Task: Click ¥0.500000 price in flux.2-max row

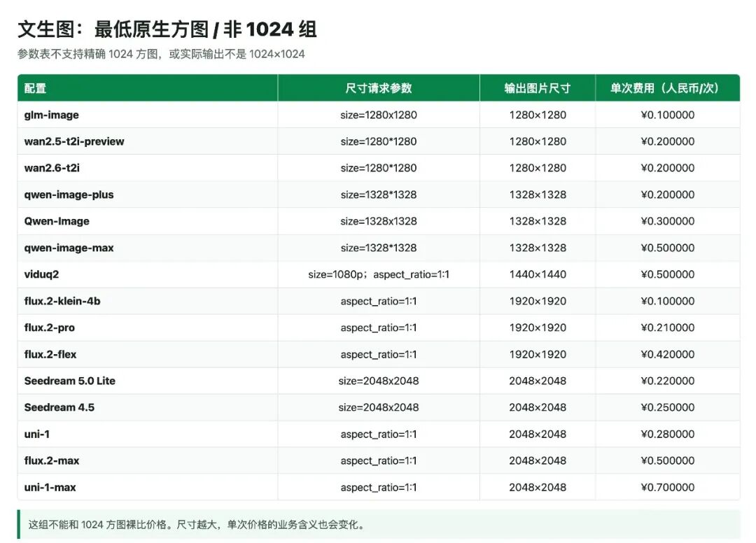Action: (x=668, y=460)
